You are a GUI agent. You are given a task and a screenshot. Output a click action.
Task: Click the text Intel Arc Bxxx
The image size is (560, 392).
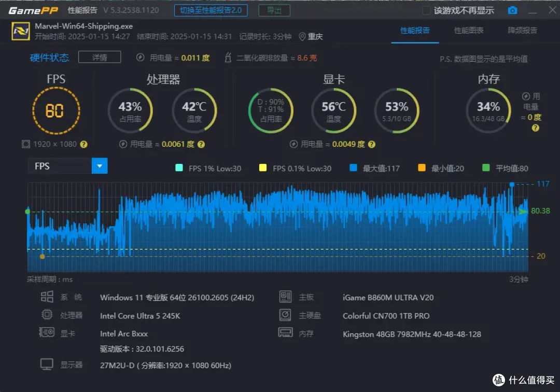(124, 334)
